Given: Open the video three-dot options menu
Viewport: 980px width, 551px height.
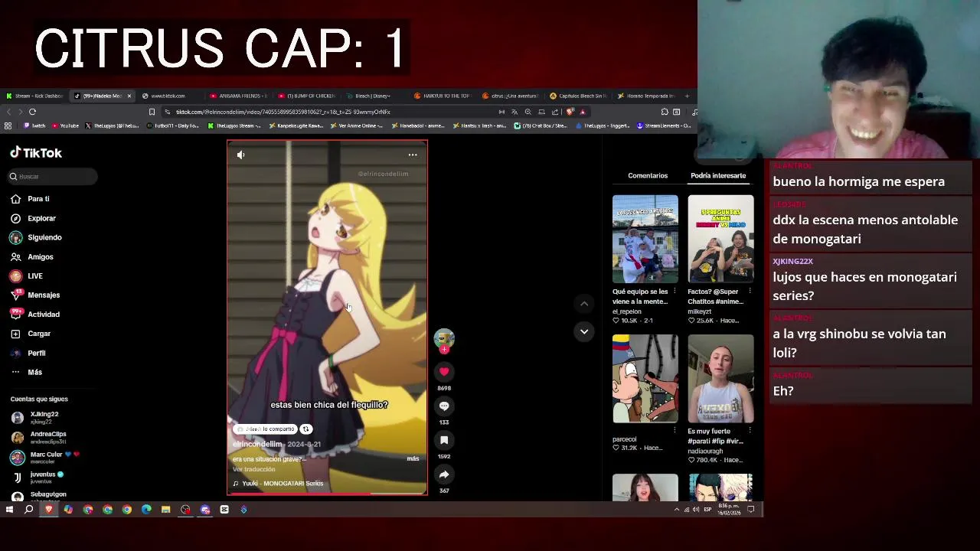Looking at the screenshot, I should tap(413, 155).
